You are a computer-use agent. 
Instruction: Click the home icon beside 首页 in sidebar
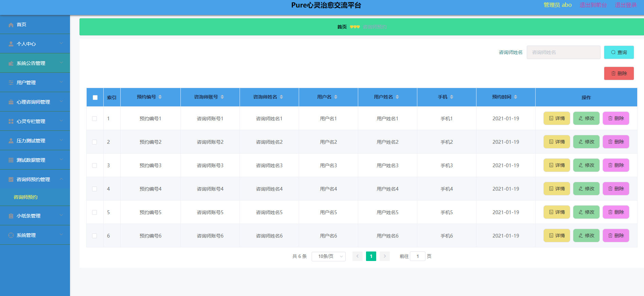tap(11, 25)
